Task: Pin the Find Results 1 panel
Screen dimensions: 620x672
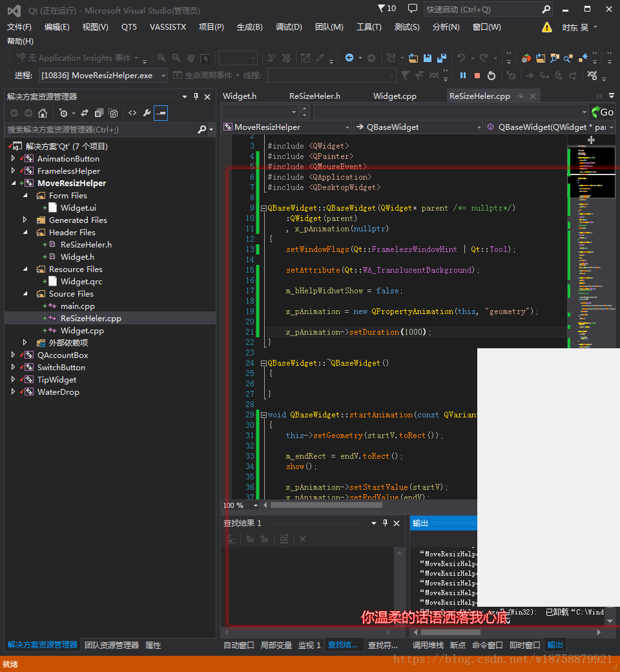Action: (385, 523)
